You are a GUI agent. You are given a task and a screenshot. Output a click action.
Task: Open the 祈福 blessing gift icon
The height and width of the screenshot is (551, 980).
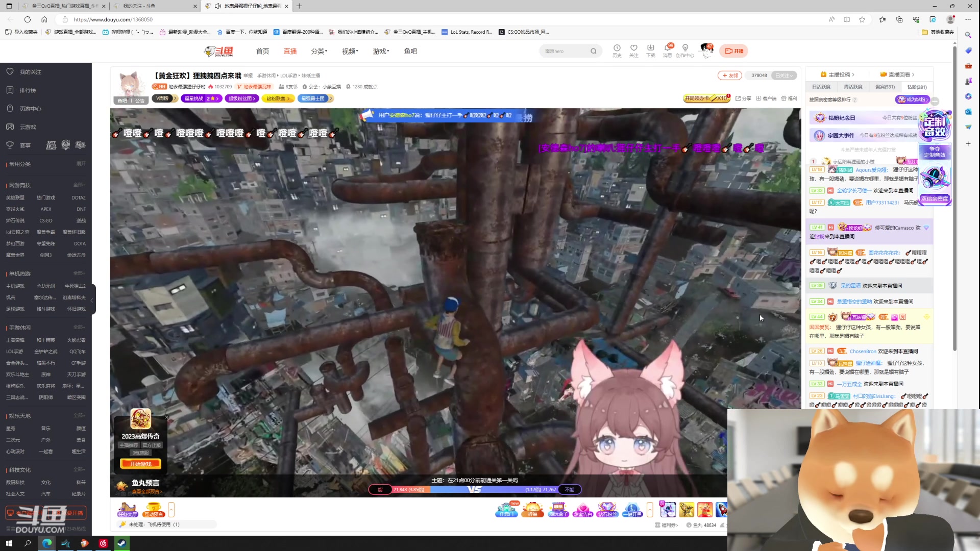(532, 509)
